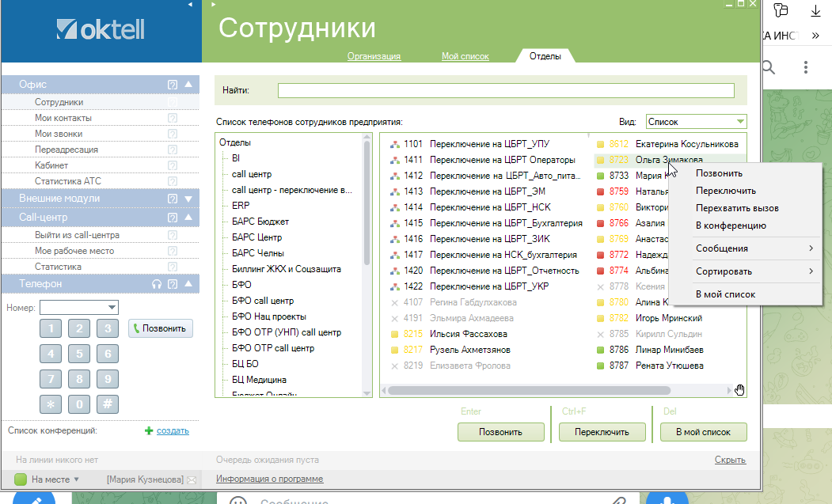The width and height of the screenshot is (832, 504).
Task: Select Биллинг ЖКХ и Соцзащита department
Action: (x=287, y=269)
